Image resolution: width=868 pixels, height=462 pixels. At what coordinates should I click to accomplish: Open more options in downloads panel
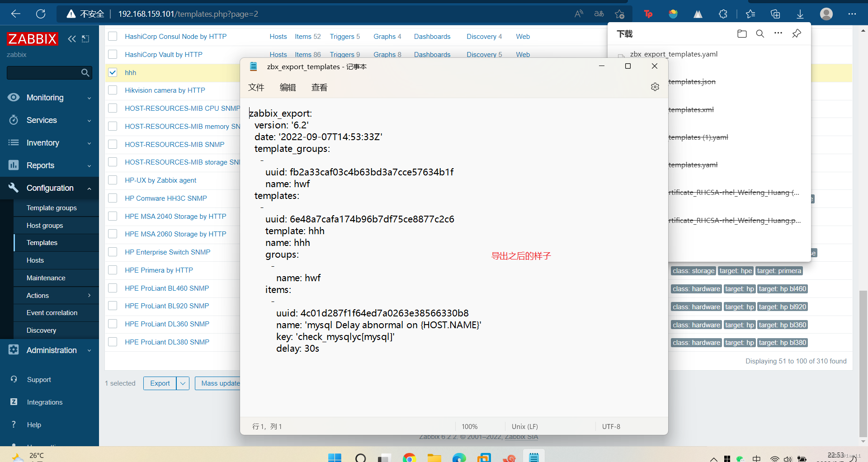(778, 33)
